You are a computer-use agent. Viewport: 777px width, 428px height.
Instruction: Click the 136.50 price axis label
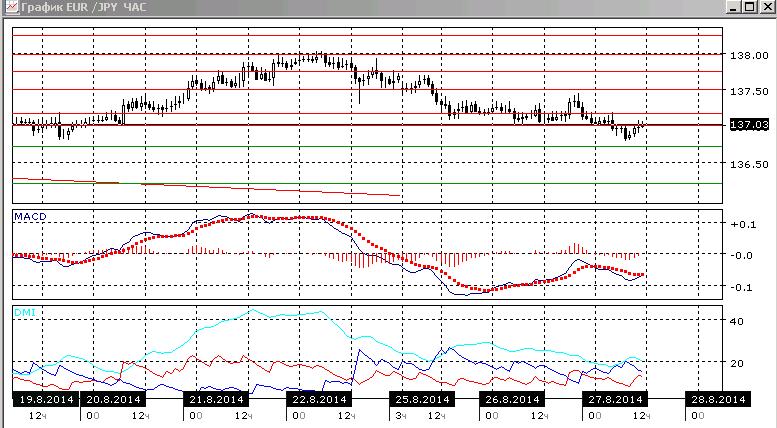pos(749,164)
